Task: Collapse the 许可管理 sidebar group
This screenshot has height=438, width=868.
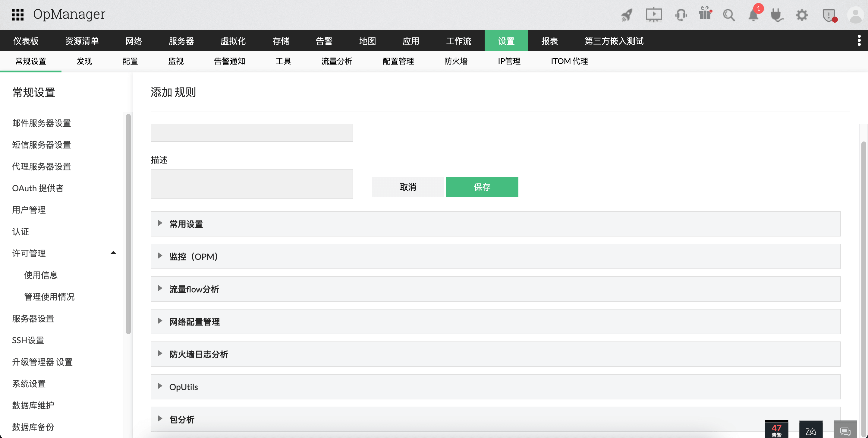Action: click(x=113, y=252)
